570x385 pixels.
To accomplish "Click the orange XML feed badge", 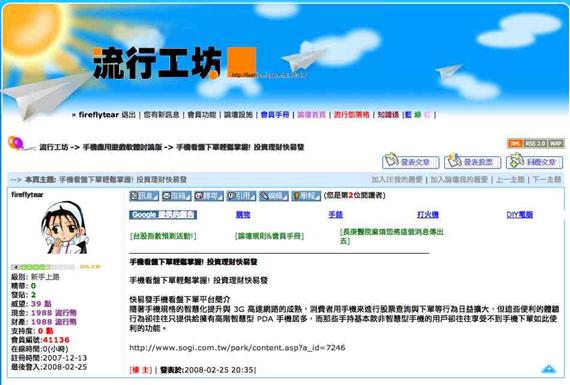I will pyautogui.click(x=515, y=144).
